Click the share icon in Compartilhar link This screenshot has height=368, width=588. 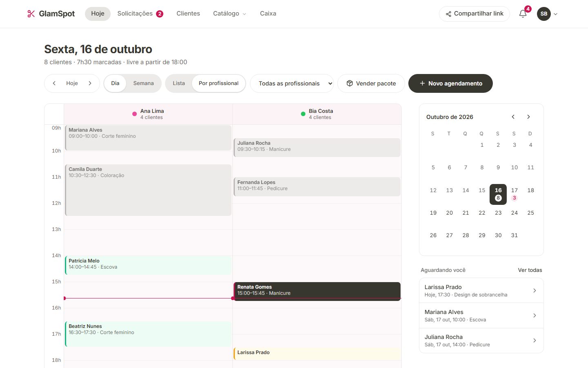click(x=448, y=14)
